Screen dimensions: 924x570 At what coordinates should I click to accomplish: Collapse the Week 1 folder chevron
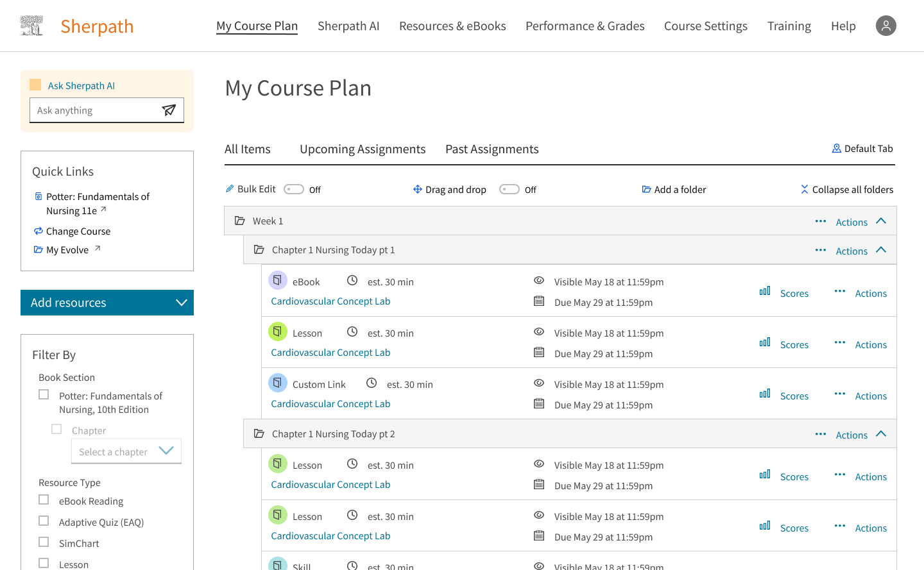click(881, 221)
